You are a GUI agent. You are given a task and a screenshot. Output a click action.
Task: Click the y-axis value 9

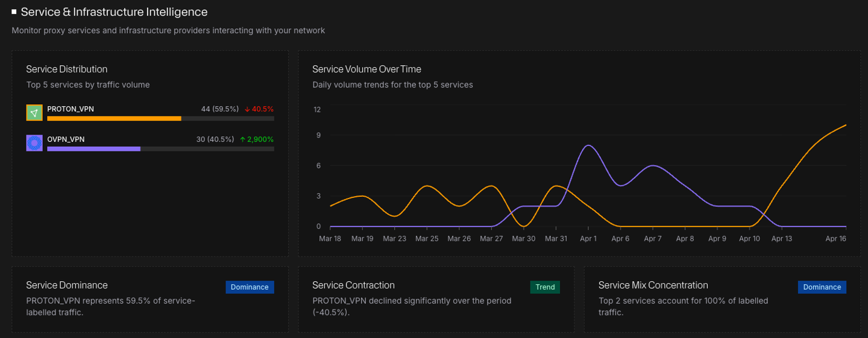click(318, 136)
